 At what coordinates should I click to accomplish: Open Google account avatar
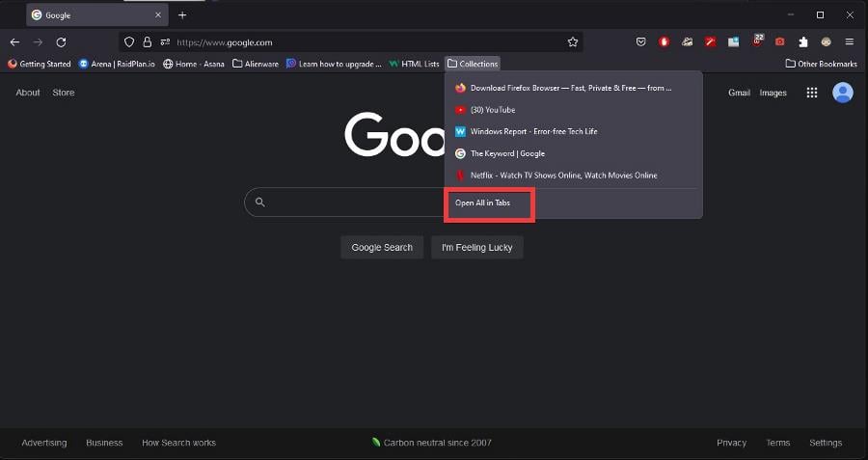point(843,93)
